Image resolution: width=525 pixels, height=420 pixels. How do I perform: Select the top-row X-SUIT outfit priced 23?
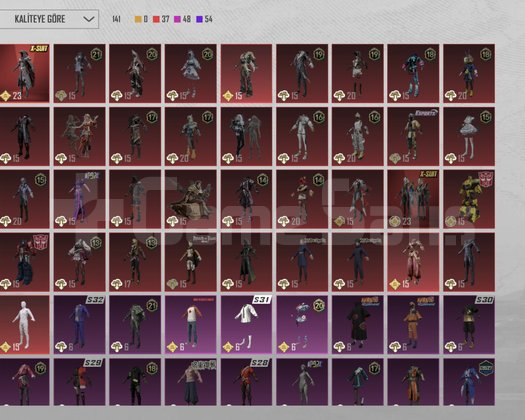tap(24, 73)
